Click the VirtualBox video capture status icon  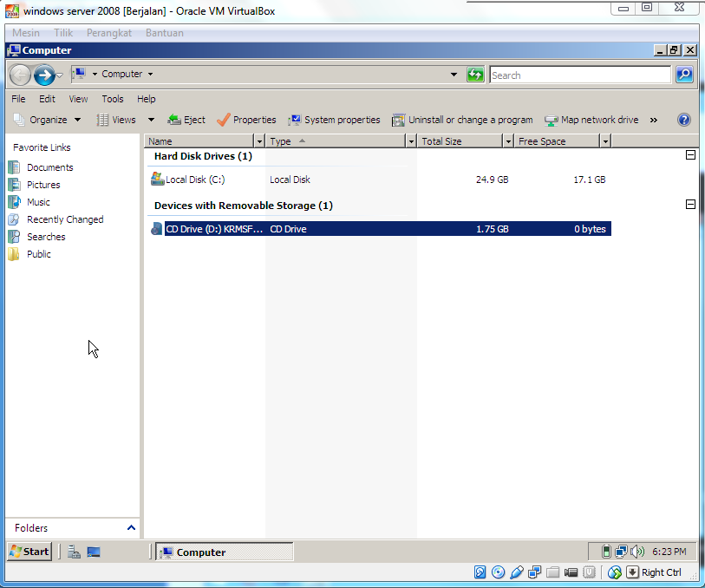[571, 572]
